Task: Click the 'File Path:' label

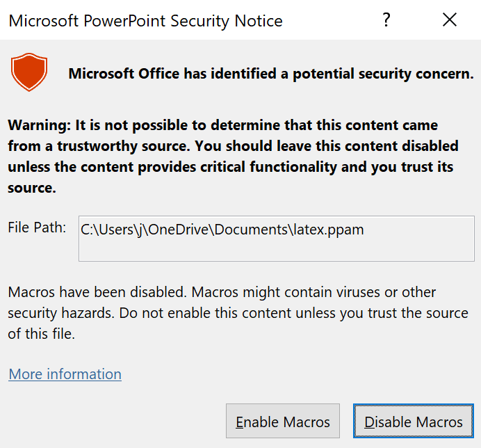Action: coord(37,227)
